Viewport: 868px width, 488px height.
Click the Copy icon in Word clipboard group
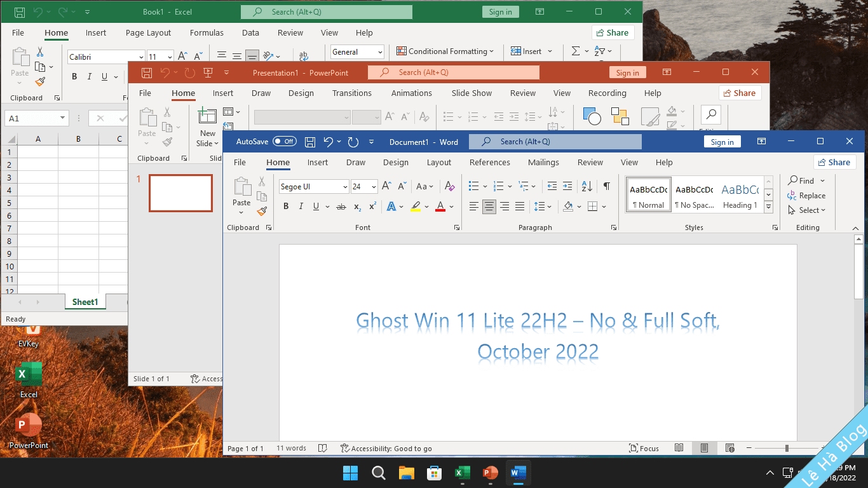click(262, 196)
